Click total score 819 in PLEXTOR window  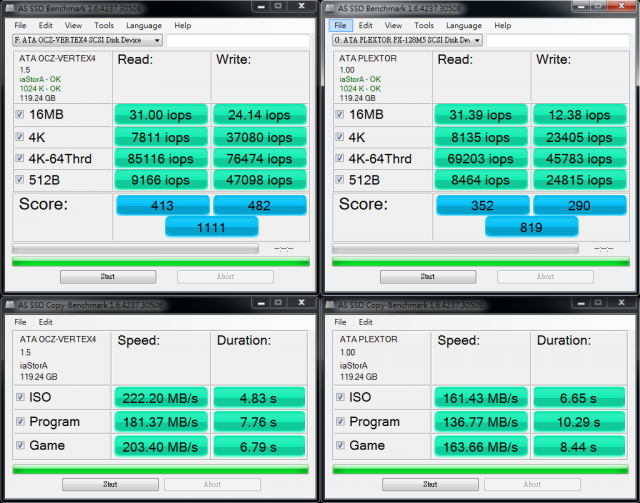pyautogui.click(x=531, y=227)
